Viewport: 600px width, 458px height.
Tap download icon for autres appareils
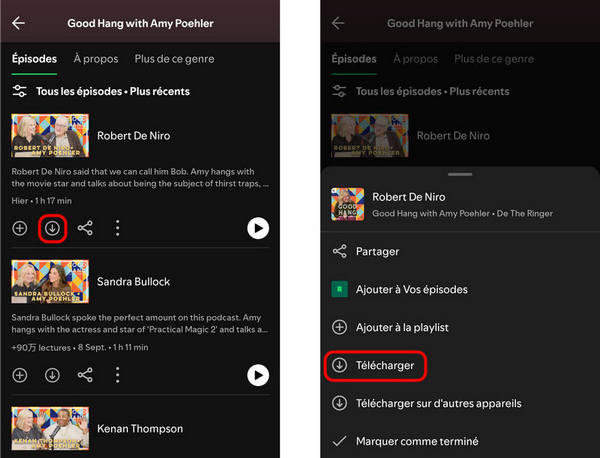tap(339, 403)
